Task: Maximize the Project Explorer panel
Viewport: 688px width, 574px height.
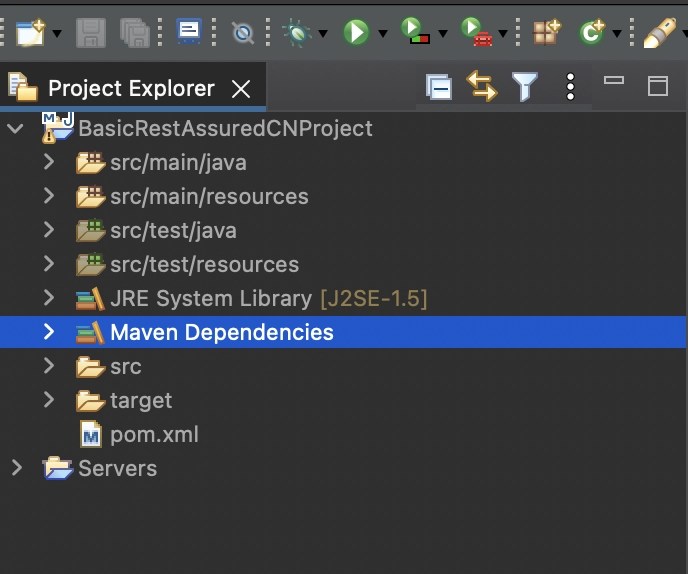Action: 658,86
